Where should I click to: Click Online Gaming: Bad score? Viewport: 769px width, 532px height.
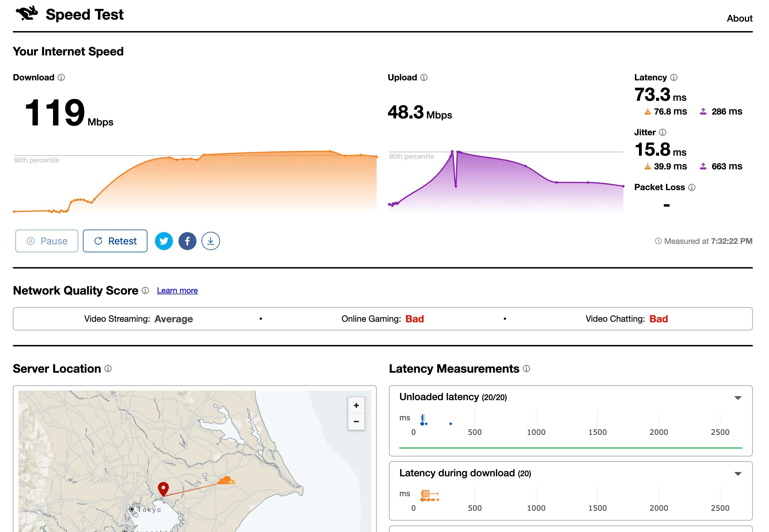coord(383,319)
